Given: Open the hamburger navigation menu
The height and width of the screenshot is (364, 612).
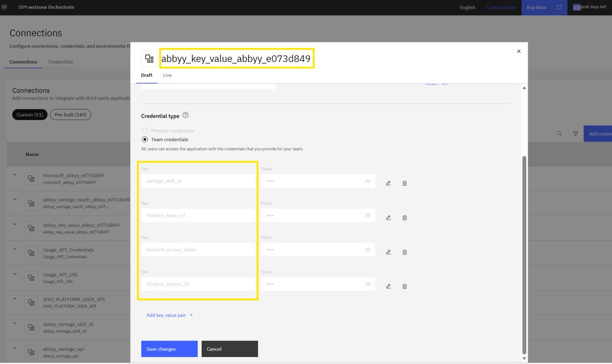Looking at the screenshot, I should [x=5, y=7].
